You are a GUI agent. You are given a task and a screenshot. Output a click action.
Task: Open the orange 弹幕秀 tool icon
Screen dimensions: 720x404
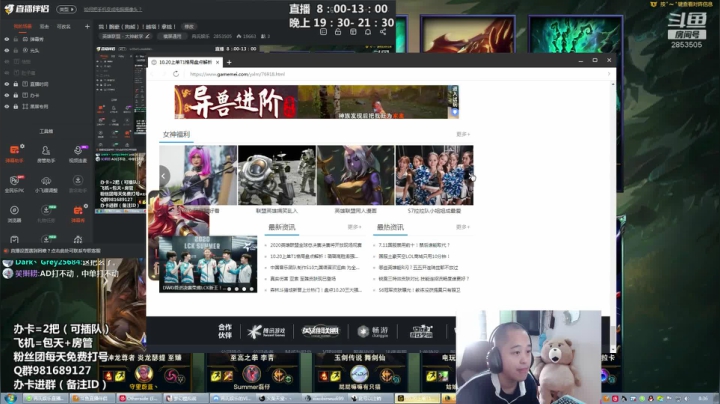pos(78,213)
